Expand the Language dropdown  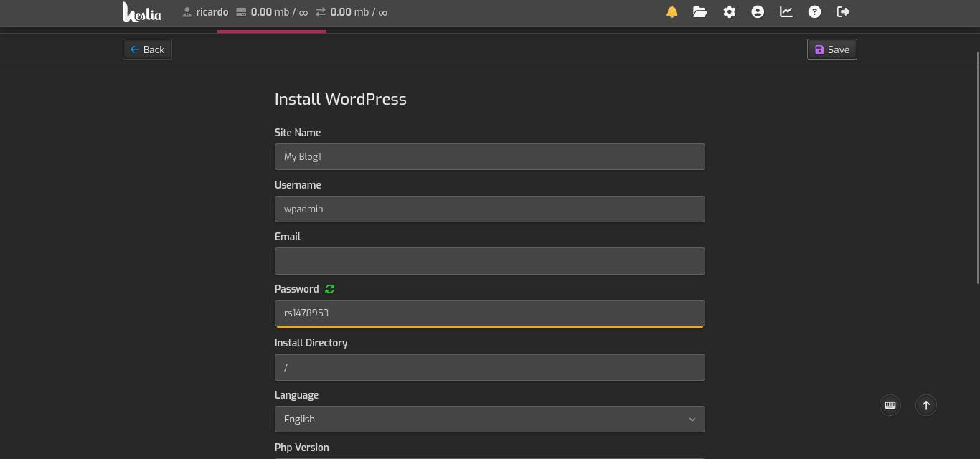[x=490, y=420]
